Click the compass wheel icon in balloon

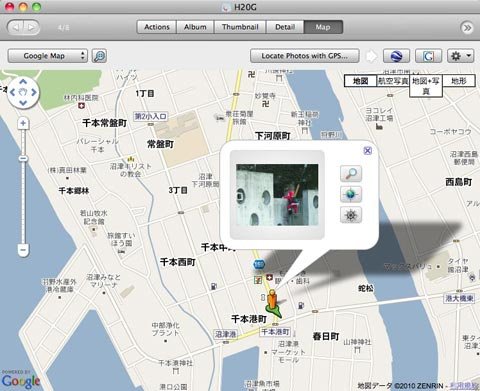click(351, 215)
